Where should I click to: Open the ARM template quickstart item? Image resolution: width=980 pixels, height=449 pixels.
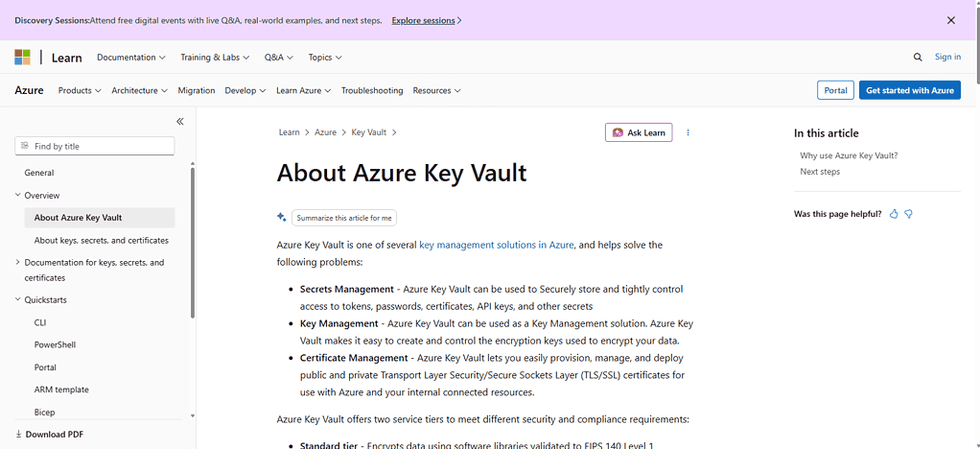[x=61, y=390]
